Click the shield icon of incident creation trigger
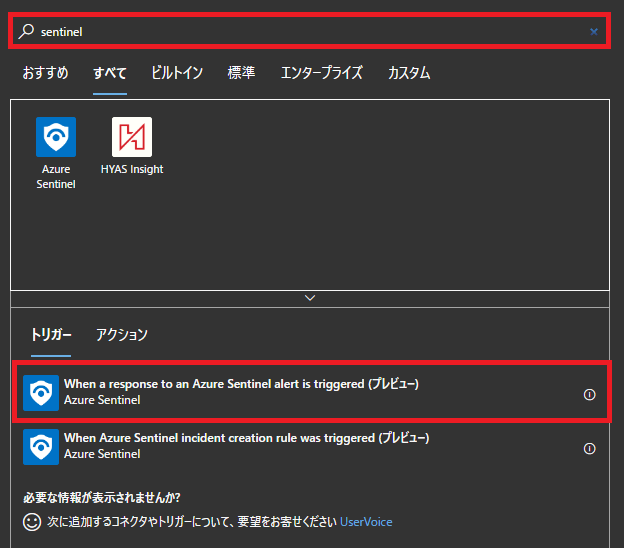This screenshot has width=624, height=548. point(41,447)
